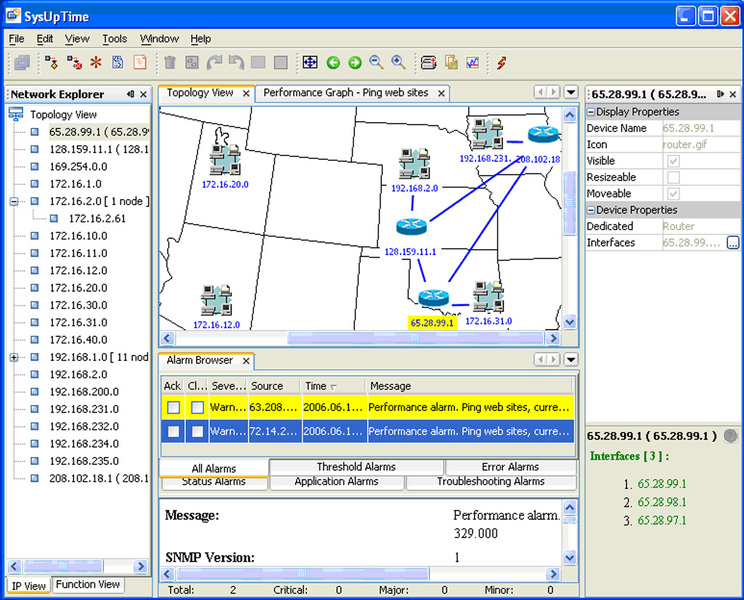The height and width of the screenshot is (600, 744).
Task: Open the File menu
Action: 17,39
